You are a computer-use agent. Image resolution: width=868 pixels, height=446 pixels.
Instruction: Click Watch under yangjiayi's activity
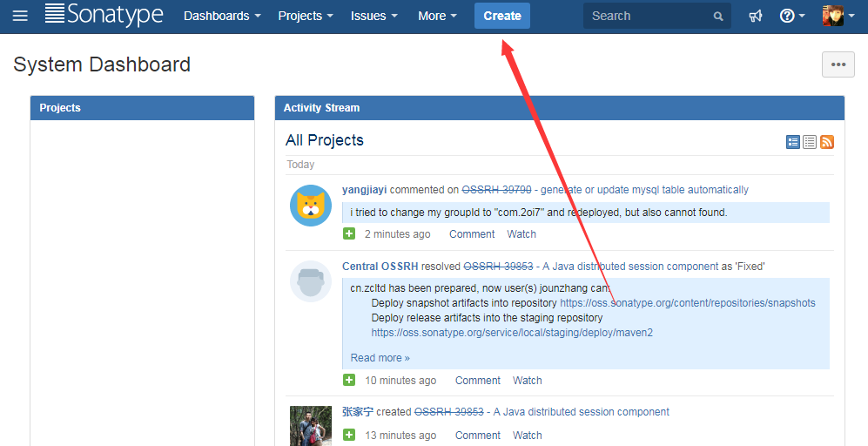521,234
